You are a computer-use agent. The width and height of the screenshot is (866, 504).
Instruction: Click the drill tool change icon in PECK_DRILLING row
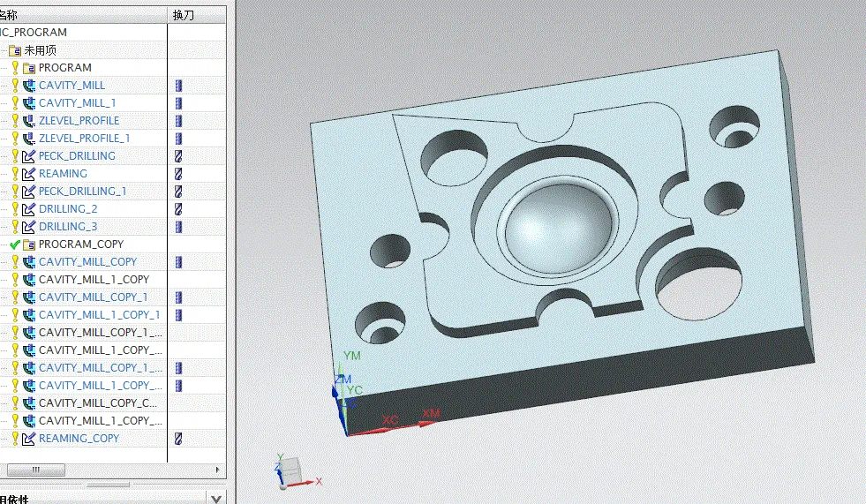tap(178, 156)
